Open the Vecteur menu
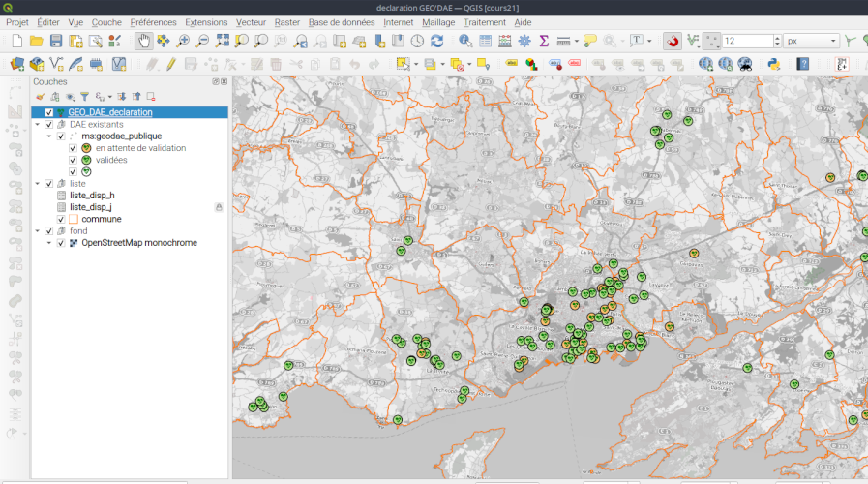 [251, 21]
